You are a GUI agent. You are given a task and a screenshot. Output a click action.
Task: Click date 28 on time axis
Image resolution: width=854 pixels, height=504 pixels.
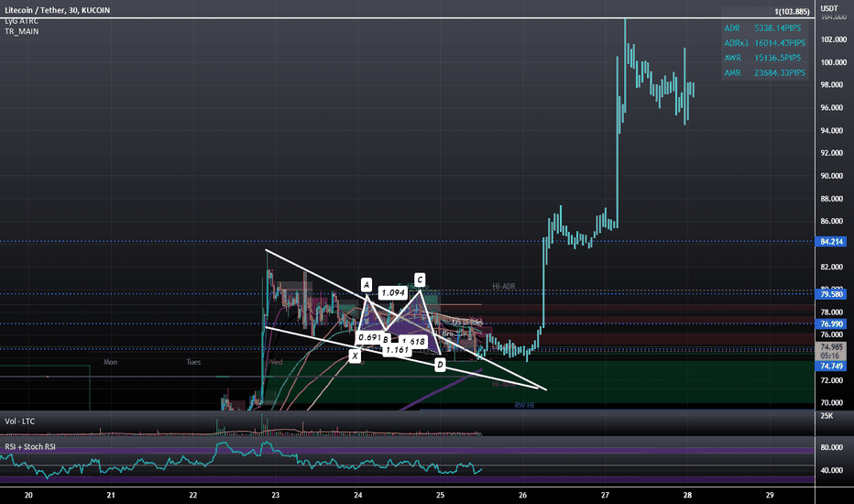(x=687, y=495)
